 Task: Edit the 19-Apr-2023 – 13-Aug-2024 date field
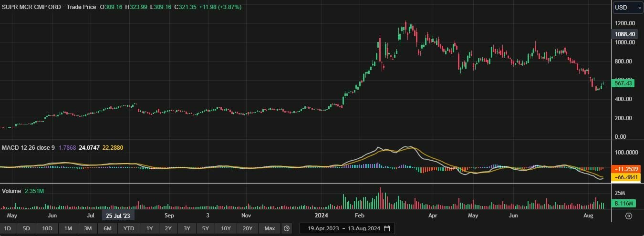pyautogui.click(x=347, y=228)
